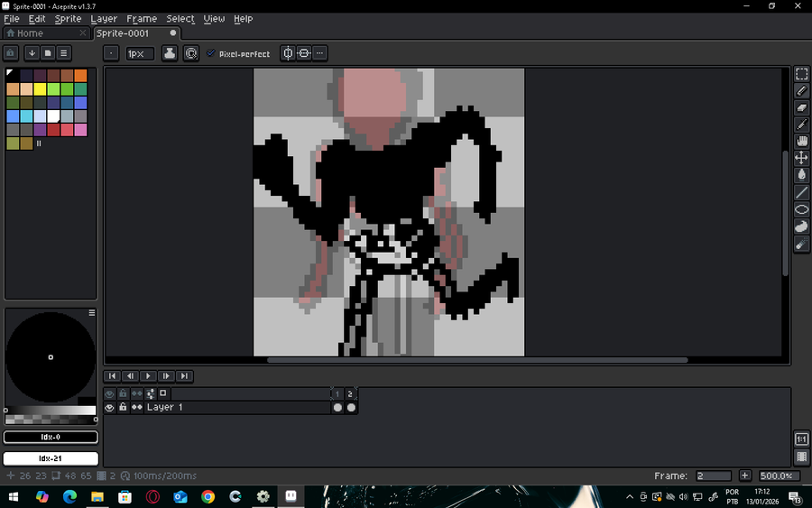
Task: Toggle continuous mode in the timeline header
Action: 137,393
